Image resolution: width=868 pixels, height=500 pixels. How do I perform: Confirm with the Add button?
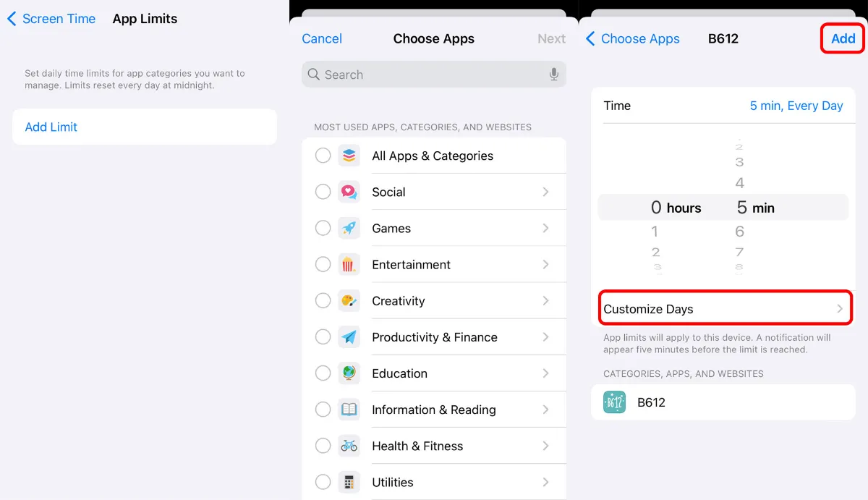pos(842,38)
